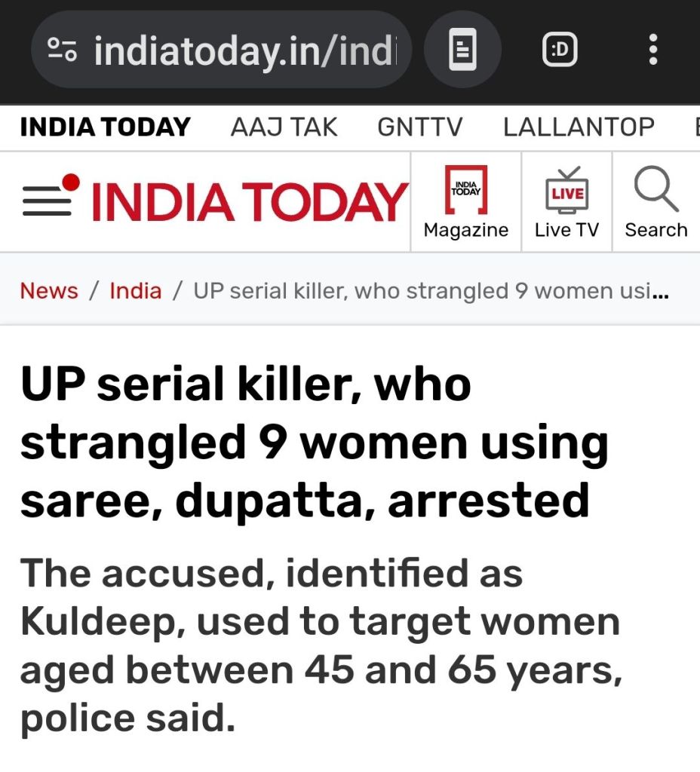Tap the Kuldeep summary paragraph
Viewport: 700px width, 772px height.
click(x=321, y=647)
